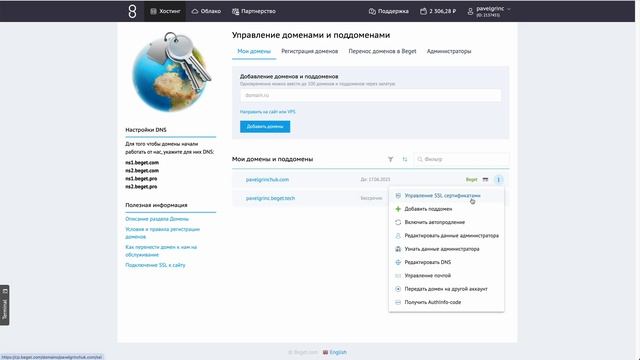Select Редактировать DNS menu item
The height and width of the screenshot is (360, 640).
click(446, 262)
